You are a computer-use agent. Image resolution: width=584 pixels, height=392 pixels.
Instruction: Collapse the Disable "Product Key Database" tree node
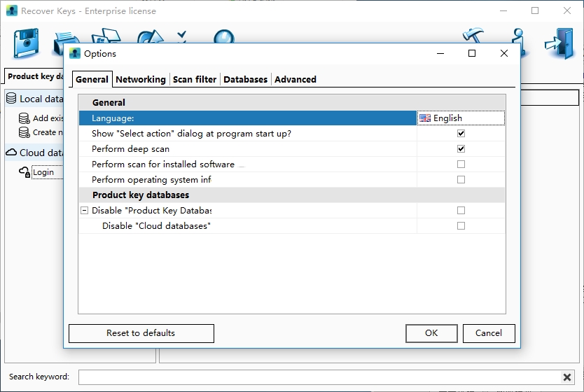pos(85,211)
